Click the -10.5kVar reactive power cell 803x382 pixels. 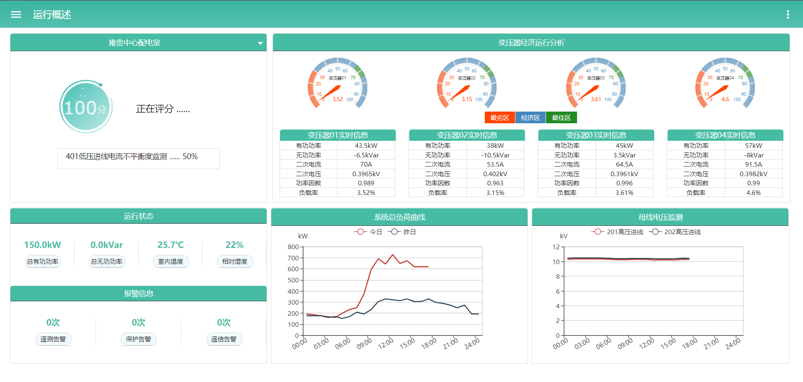[x=495, y=155]
